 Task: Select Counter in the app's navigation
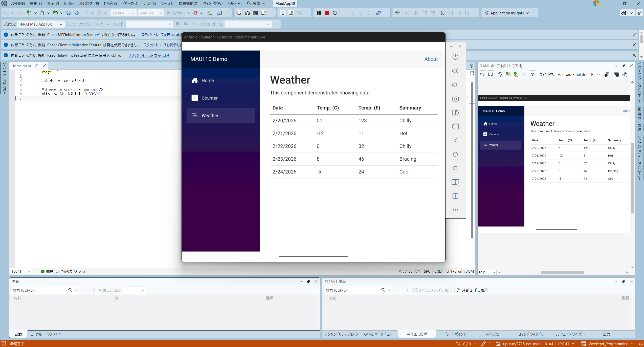pos(209,98)
